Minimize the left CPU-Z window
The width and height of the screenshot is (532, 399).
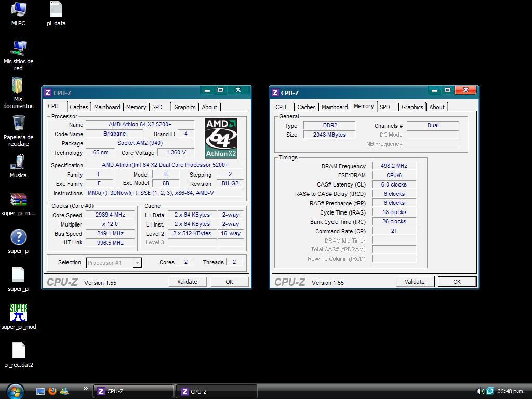[207, 90]
